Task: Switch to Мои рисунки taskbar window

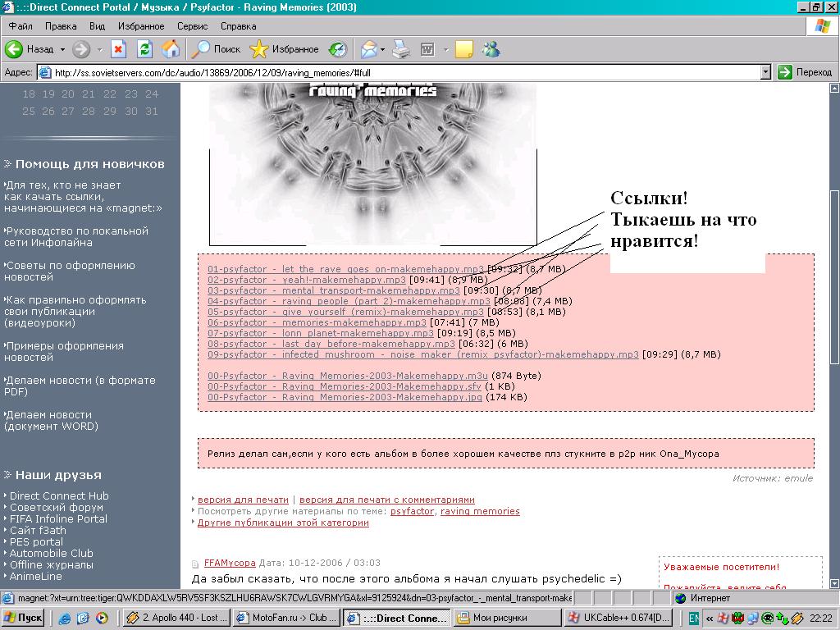Action: 506,618
